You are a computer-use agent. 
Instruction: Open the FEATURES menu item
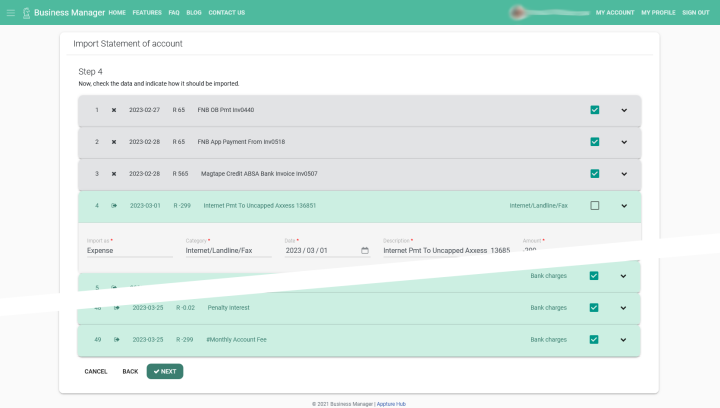(x=147, y=13)
